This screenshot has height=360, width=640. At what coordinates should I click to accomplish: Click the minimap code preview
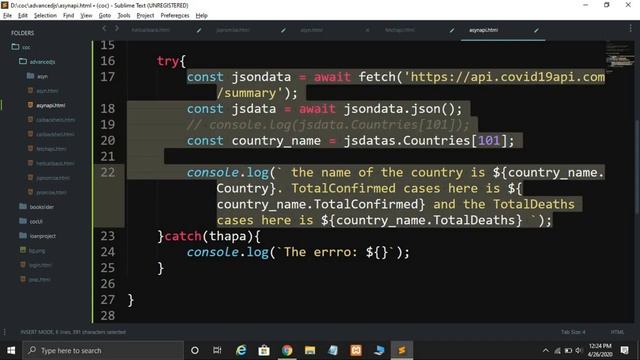coord(620,57)
